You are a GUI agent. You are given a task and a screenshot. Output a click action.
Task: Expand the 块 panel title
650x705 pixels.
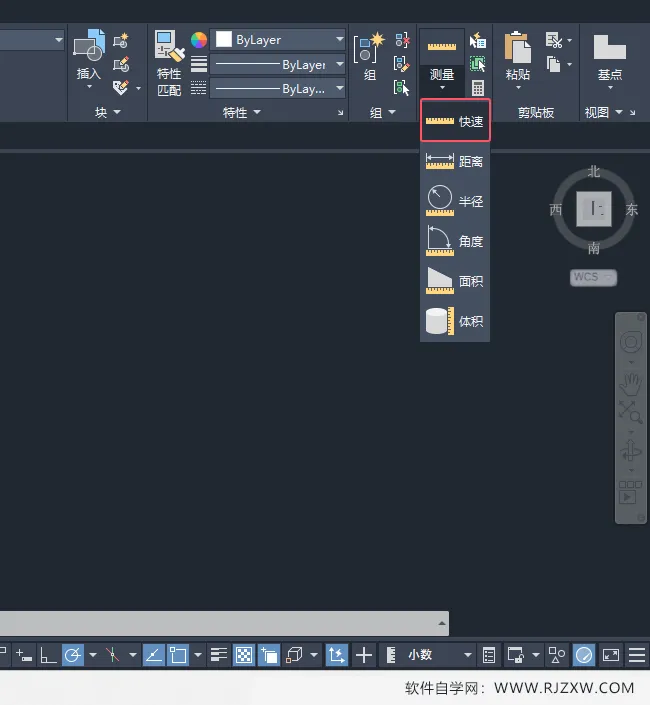pyautogui.click(x=108, y=112)
